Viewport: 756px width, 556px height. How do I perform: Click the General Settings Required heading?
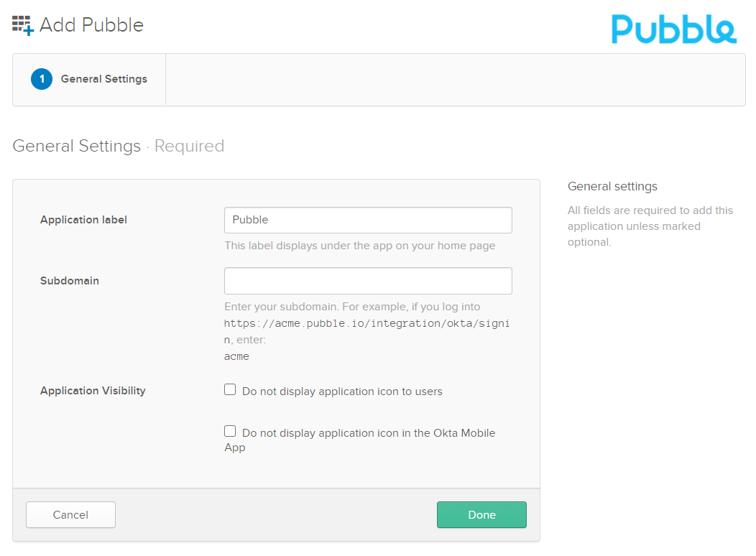[119, 146]
